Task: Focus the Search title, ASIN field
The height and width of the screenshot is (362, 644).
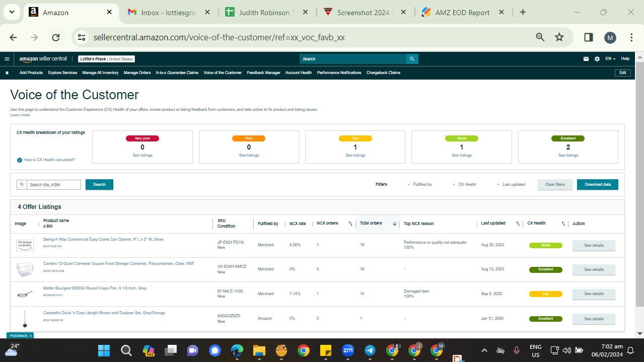Action: tap(53, 185)
